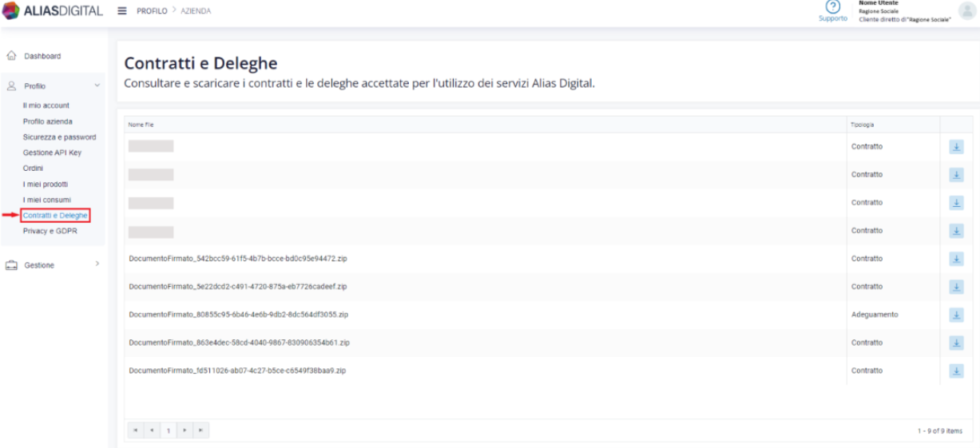The height and width of the screenshot is (448, 980).
Task: Open Profilo azienda page
Action: 48,121
